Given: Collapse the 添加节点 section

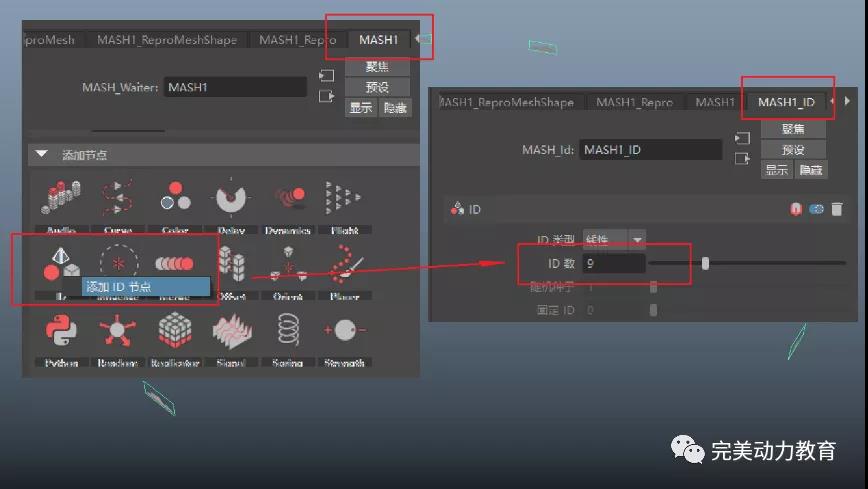Looking at the screenshot, I should point(42,155).
